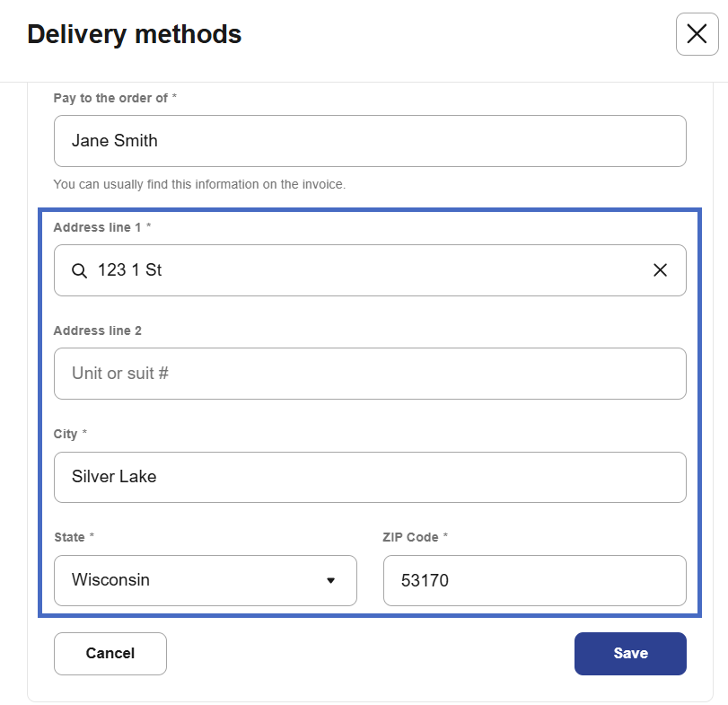Focus the field containing Jane Smith
Screen dimensions: 728x705
[x=370, y=141]
